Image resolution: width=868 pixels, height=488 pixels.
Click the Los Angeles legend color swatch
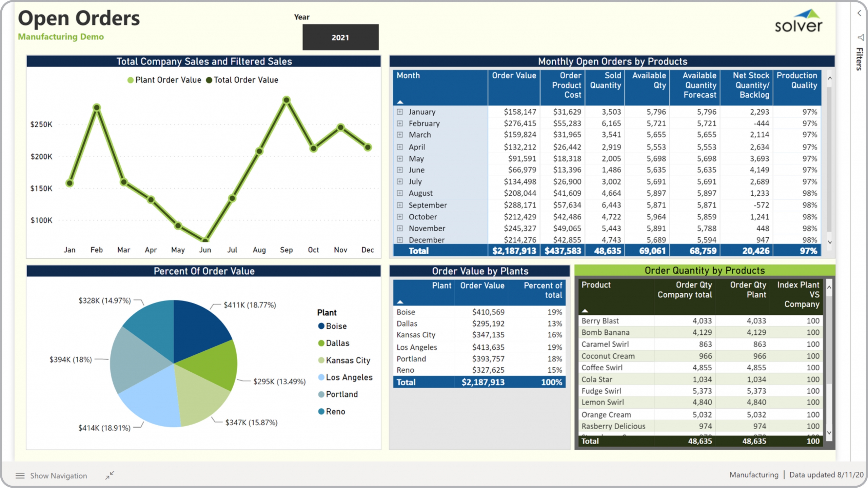pyautogui.click(x=321, y=377)
